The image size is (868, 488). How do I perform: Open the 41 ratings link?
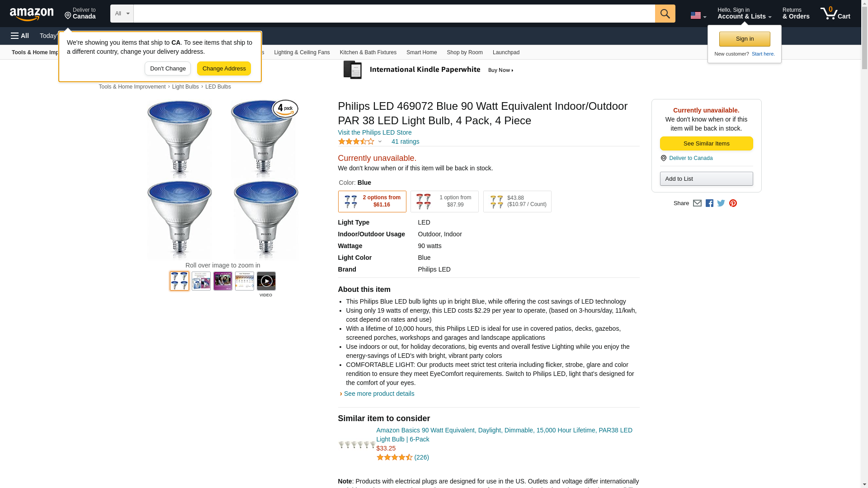(x=405, y=142)
